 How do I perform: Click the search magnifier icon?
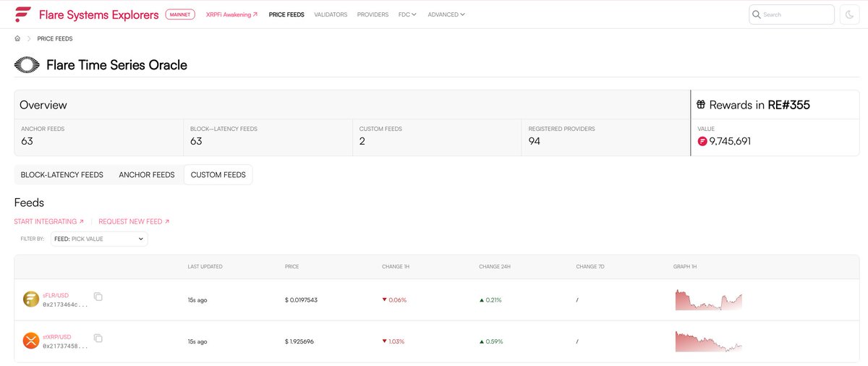(757, 14)
